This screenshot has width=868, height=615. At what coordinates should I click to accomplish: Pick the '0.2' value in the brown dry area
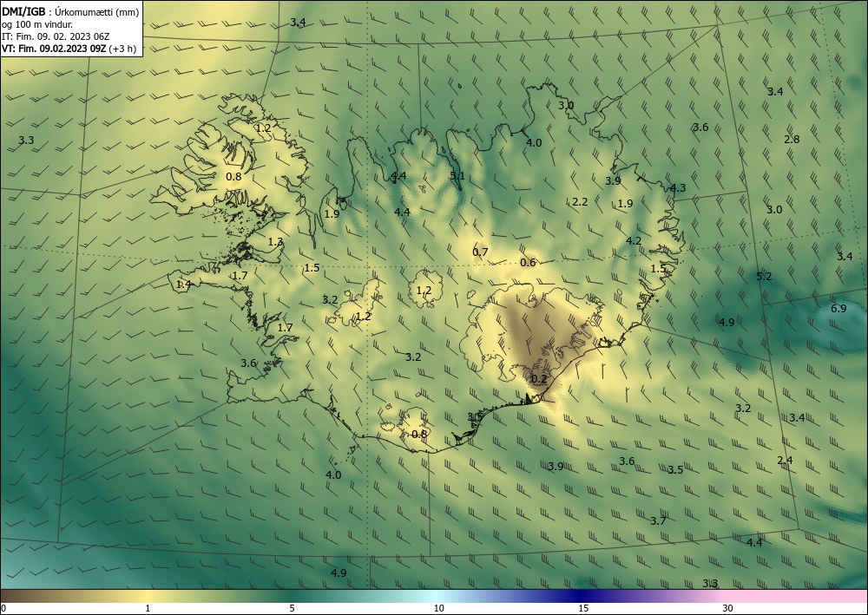point(539,379)
